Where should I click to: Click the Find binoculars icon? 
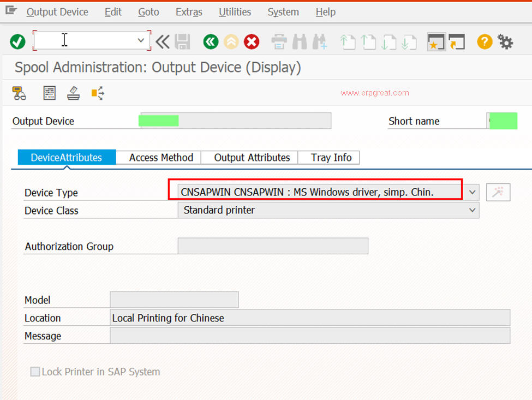click(299, 41)
